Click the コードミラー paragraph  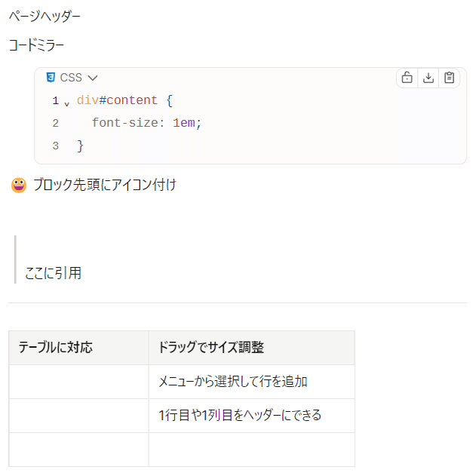(x=36, y=45)
